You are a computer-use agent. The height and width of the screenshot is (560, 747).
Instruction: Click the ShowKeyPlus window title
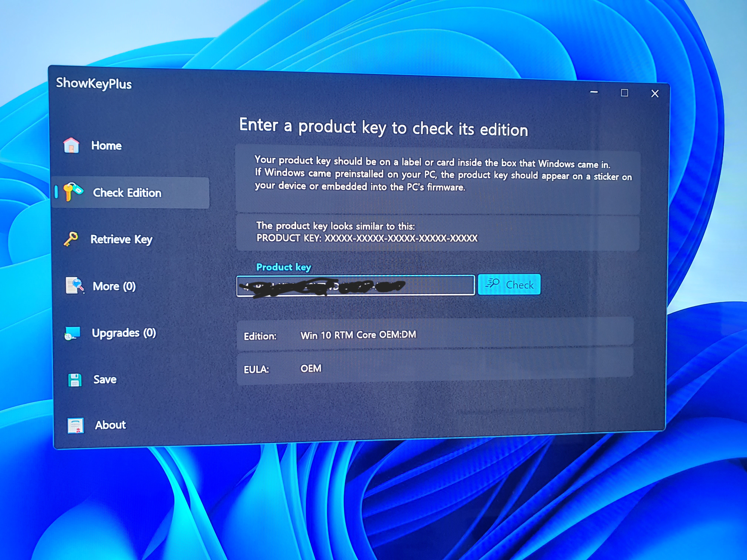(x=94, y=83)
